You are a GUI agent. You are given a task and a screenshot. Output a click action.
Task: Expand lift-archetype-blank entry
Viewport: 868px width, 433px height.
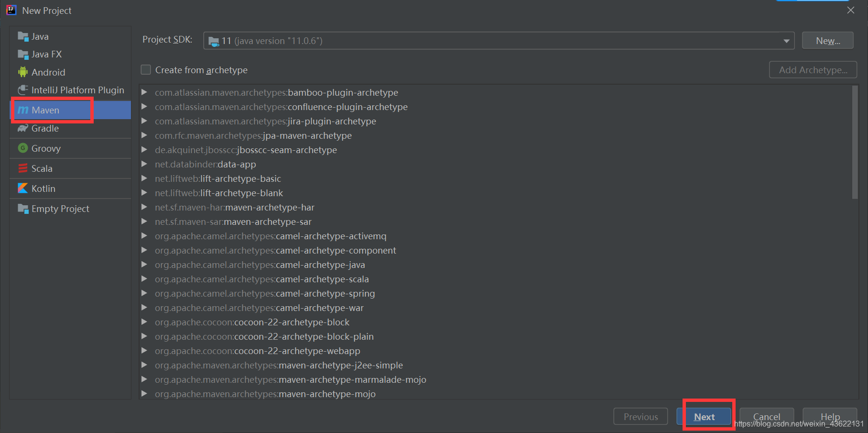coord(144,193)
